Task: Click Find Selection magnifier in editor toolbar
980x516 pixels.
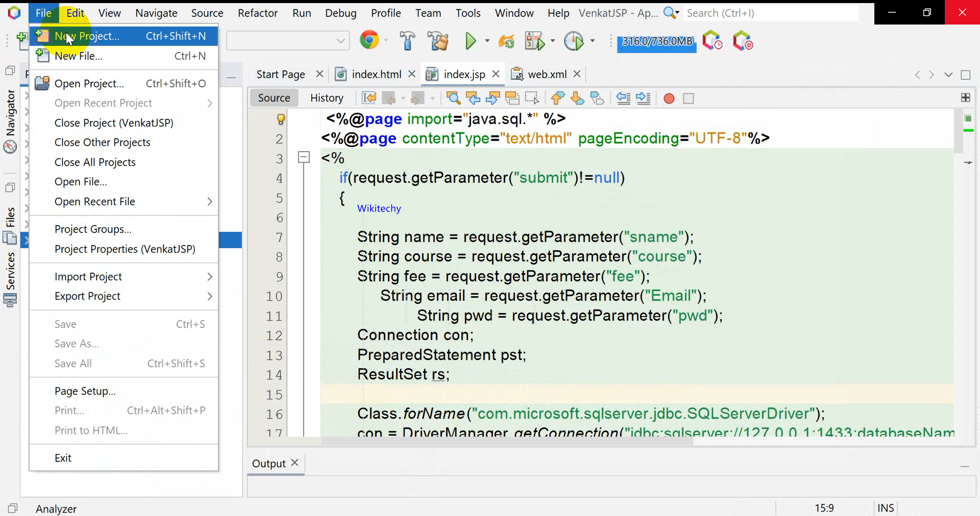Action: click(453, 98)
